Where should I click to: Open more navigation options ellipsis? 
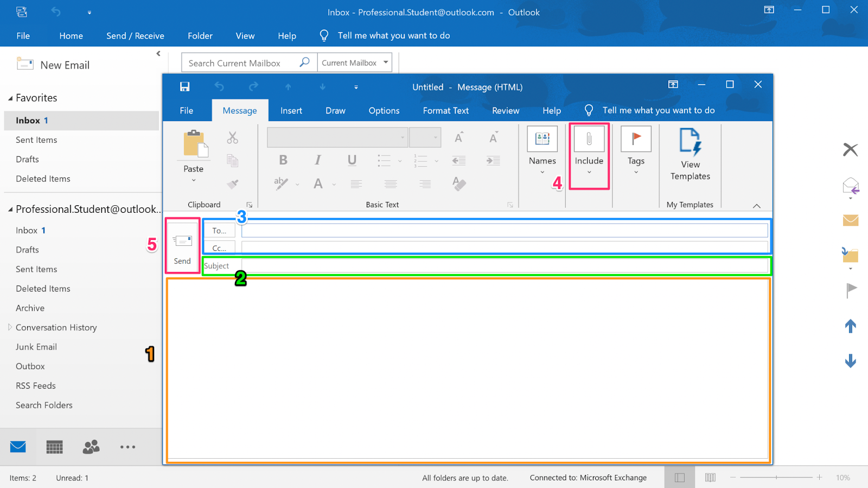128,447
